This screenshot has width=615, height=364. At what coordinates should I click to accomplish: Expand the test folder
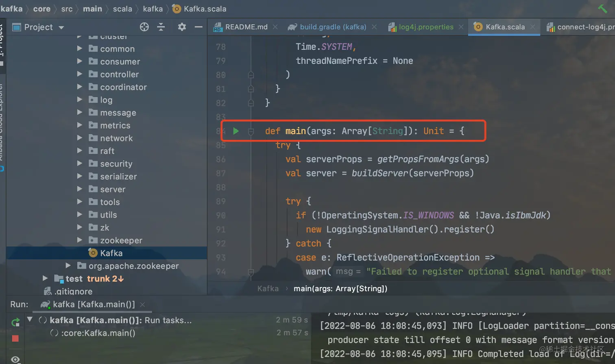click(46, 279)
